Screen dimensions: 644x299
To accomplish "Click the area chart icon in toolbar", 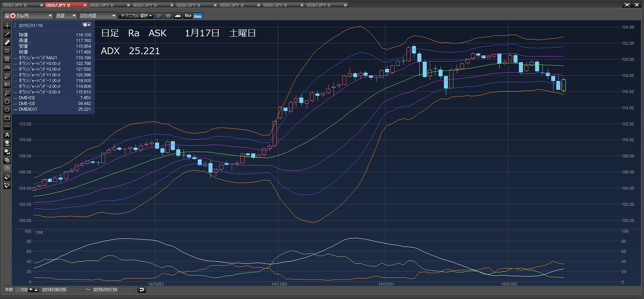I will point(178,16).
